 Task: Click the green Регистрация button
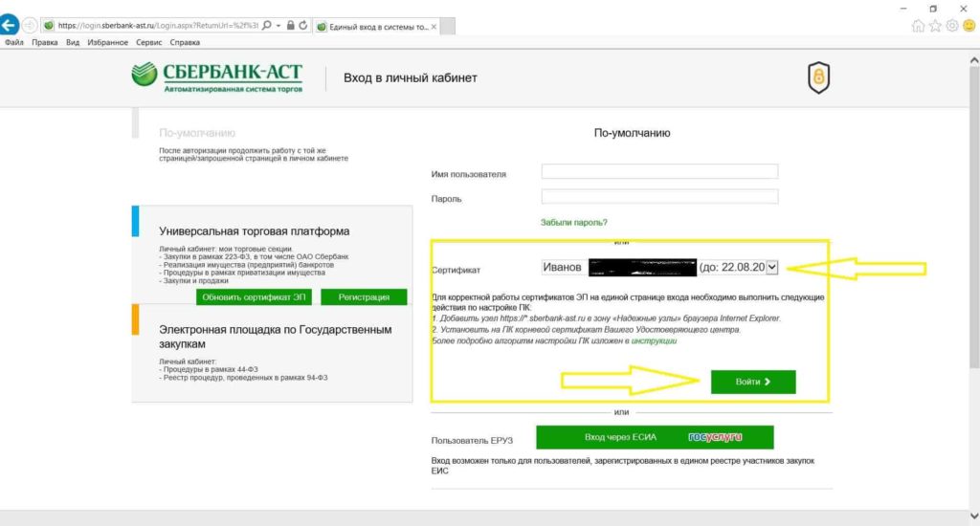click(364, 297)
